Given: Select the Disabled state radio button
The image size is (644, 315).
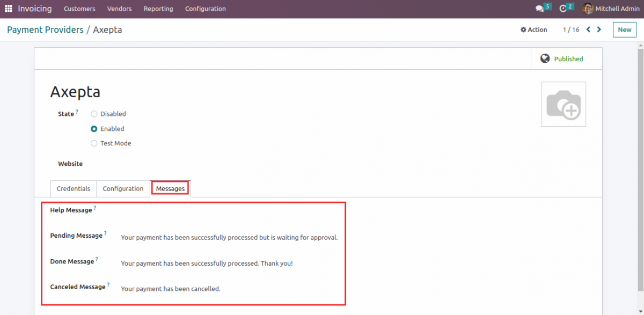Looking at the screenshot, I should pyautogui.click(x=94, y=114).
